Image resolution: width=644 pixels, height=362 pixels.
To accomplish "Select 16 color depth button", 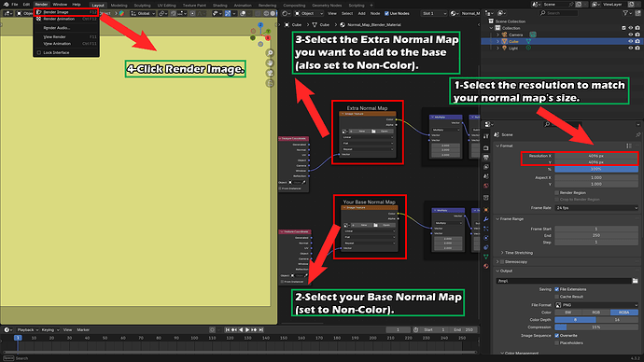I will point(617,320).
